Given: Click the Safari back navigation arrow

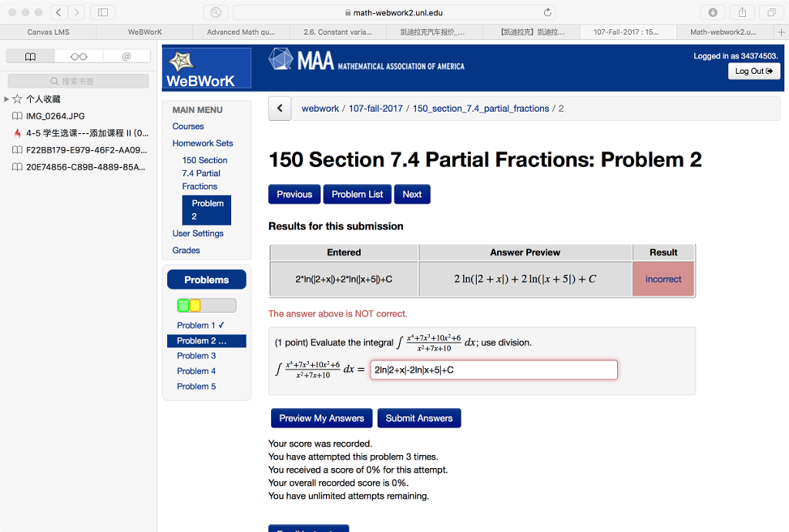Looking at the screenshot, I should [x=59, y=12].
